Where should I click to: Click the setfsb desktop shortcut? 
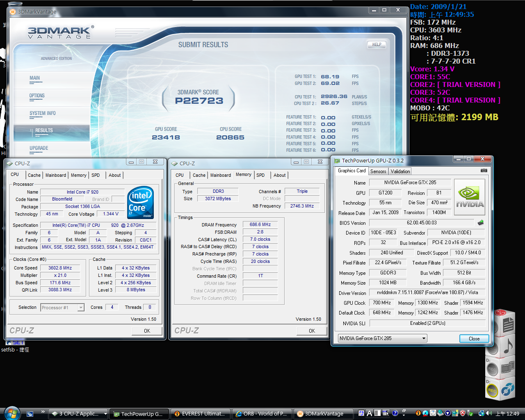tap(15, 346)
